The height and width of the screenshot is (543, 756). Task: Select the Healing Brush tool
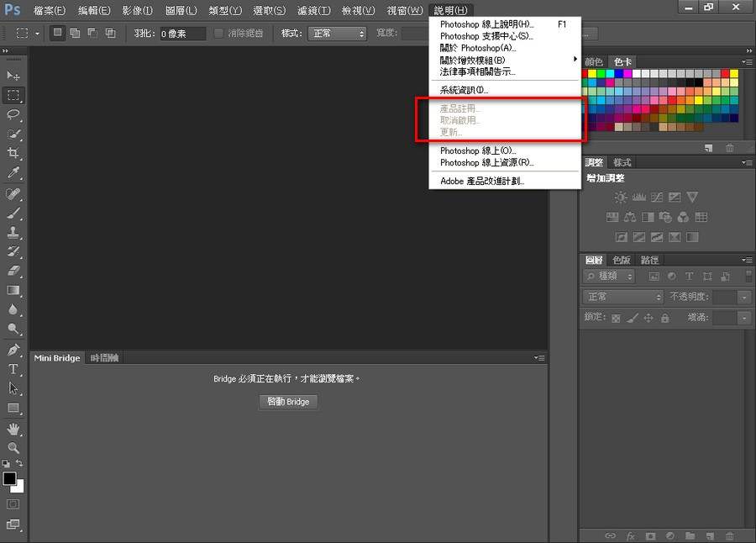point(13,193)
